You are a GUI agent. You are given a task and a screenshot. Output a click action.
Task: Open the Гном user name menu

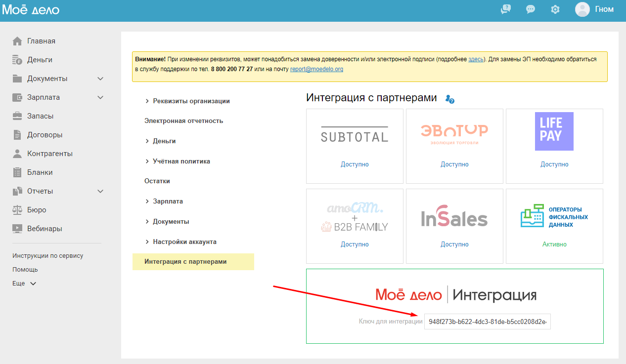click(604, 9)
